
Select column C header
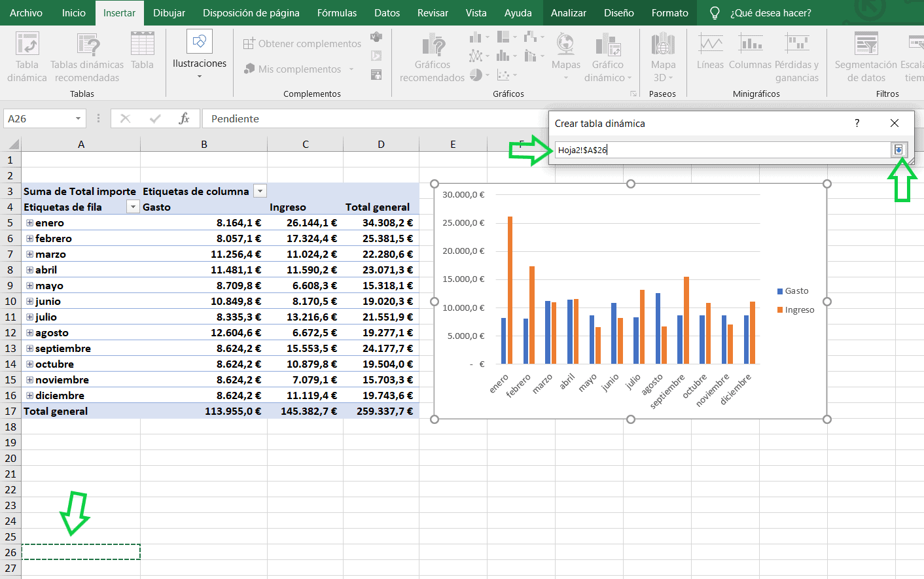coord(306,145)
